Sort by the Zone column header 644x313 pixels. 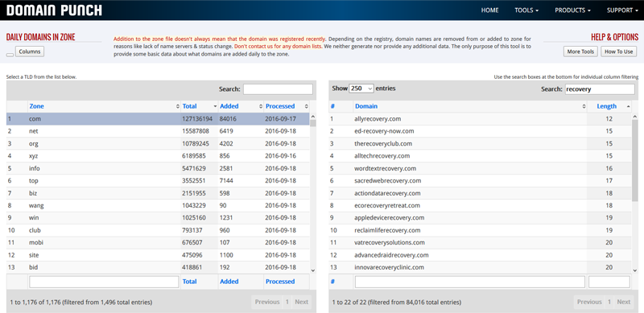[x=105, y=106]
